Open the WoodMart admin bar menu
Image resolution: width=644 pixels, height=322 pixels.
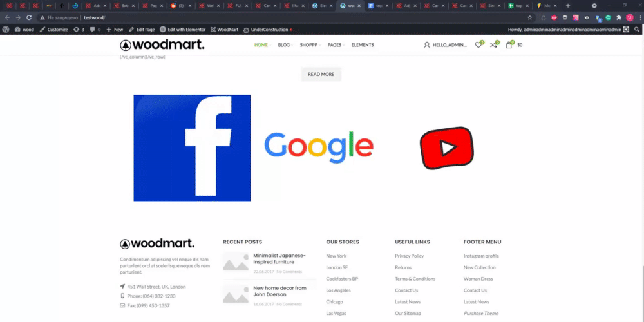pos(224,30)
